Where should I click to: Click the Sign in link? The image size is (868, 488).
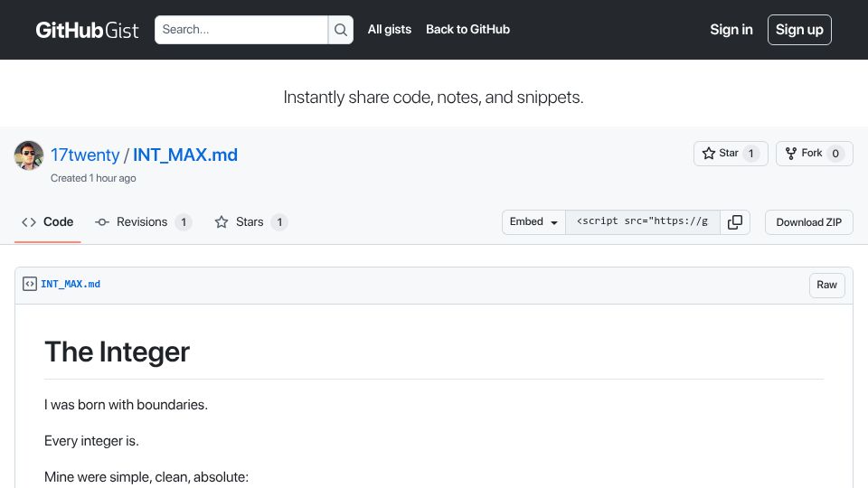click(731, 29)
